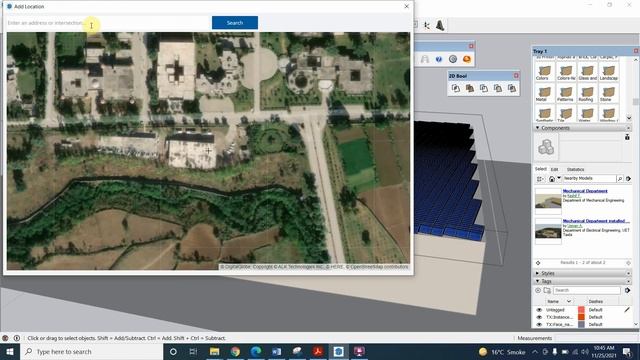Open the view options dropdown in Components
The width and height of the screenshot is (640, 360).
[x=540, y=179]
